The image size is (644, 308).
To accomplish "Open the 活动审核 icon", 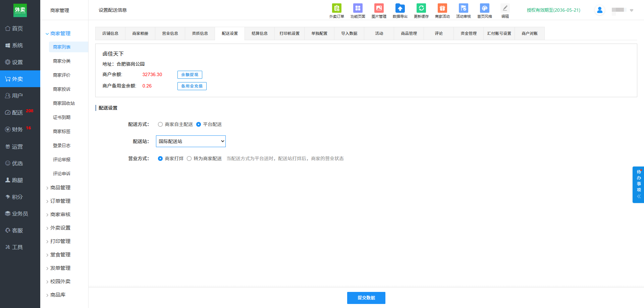I will click(463, 11).
